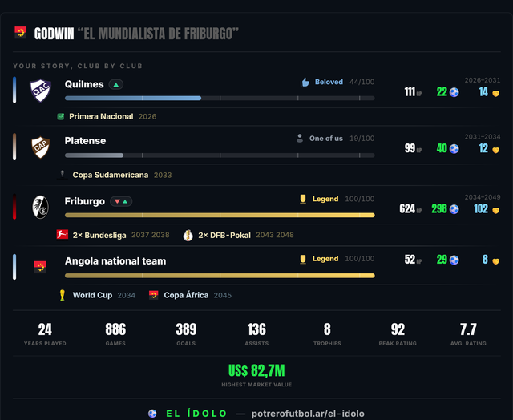Click the goals ball icon in Quilmes row
This screenshot has height=420, width=513.
coord(454,92)
